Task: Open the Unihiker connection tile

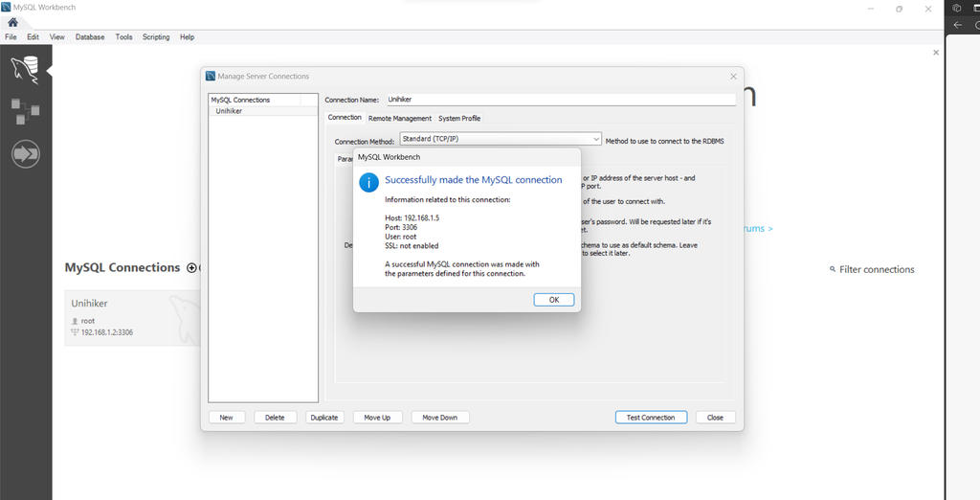Action: [x=132, y=317]
